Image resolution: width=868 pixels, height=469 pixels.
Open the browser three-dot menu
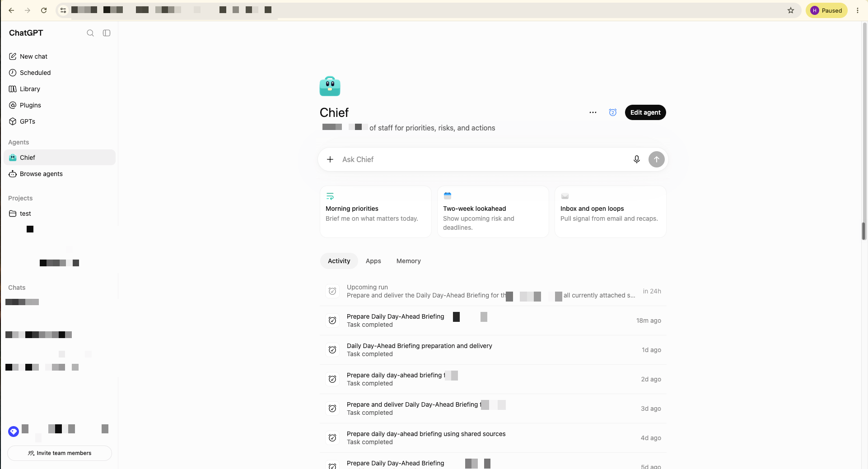(x=858, y=10)
